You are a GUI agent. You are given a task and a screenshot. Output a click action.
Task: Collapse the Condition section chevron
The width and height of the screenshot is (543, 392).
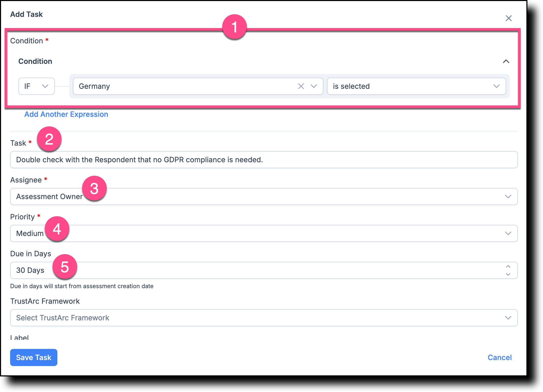tap(506, 62)
